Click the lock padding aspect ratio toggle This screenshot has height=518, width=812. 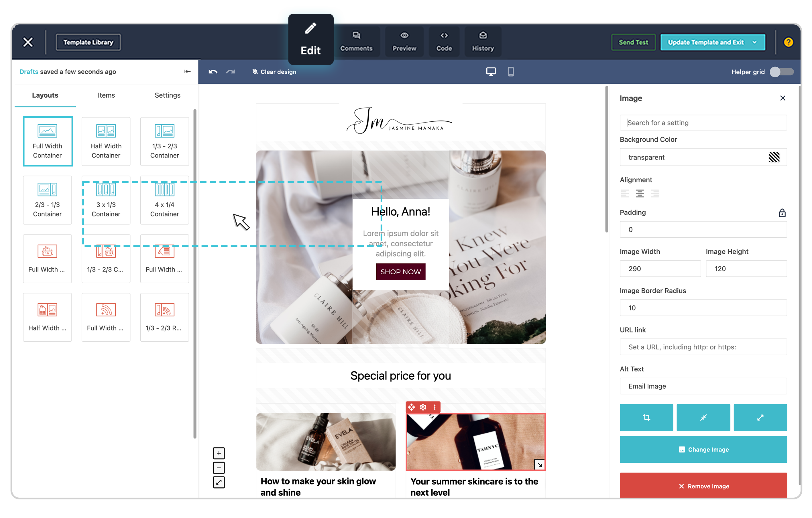point(782,212)
